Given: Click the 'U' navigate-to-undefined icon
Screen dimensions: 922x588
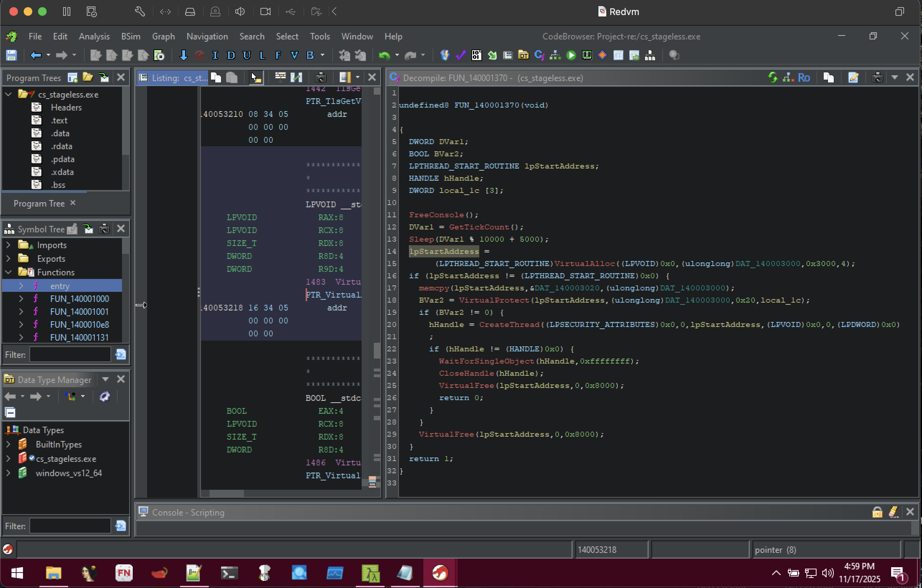Looking at the screenshot, I should pos(246,56).
